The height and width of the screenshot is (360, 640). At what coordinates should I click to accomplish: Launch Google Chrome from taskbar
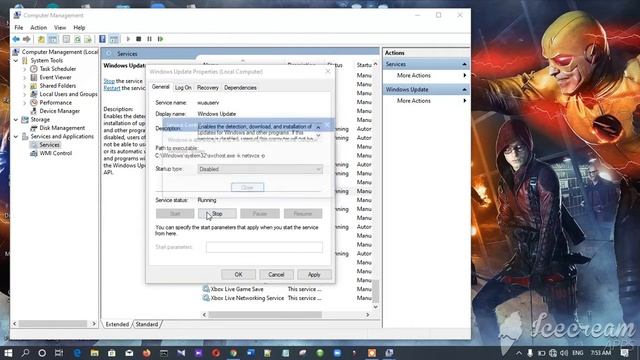(233, 353)
